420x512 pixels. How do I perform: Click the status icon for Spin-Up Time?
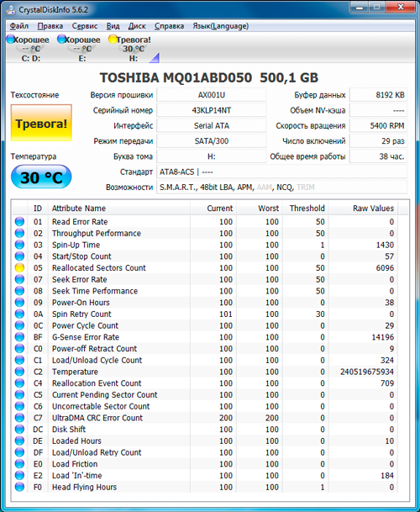click(19, 245)
